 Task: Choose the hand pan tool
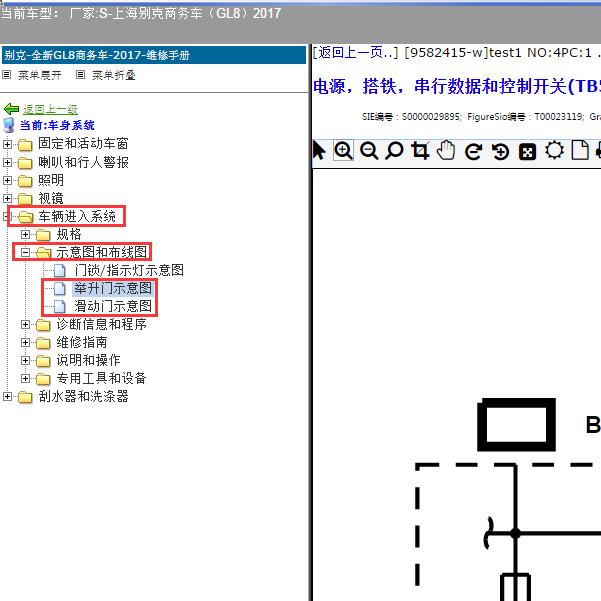(446, 150)
